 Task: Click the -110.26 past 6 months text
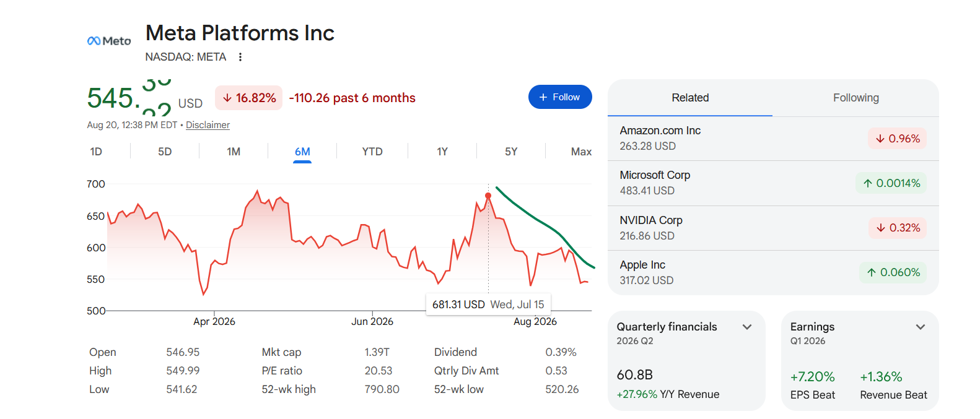pos(352,98)
